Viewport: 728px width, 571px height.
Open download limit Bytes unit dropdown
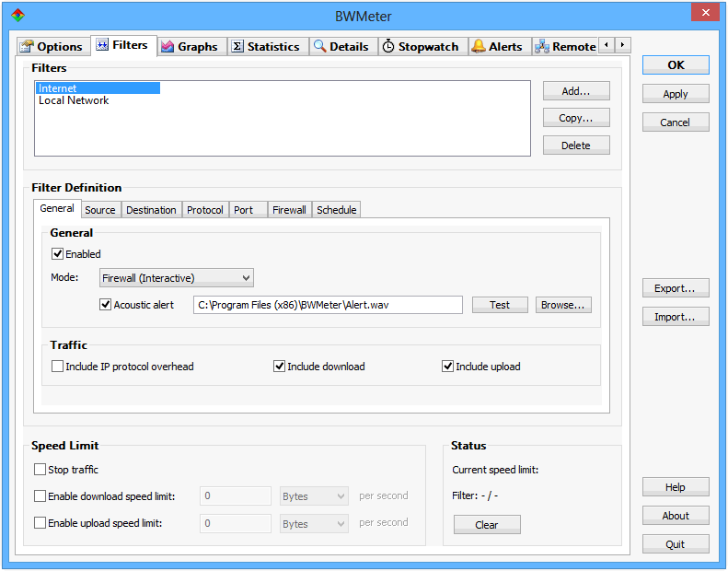(314, 496)
